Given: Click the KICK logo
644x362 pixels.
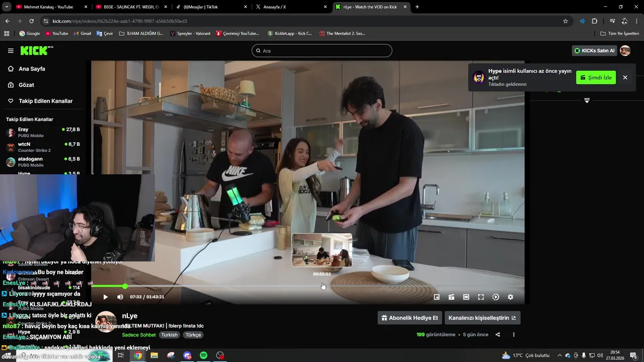Looking at the screenshot, I should pos(36,50).
